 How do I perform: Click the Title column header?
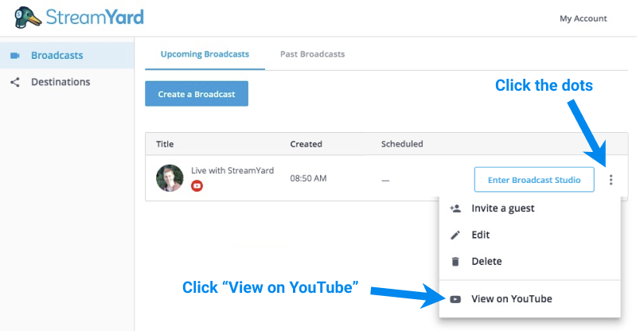[165, 144]
